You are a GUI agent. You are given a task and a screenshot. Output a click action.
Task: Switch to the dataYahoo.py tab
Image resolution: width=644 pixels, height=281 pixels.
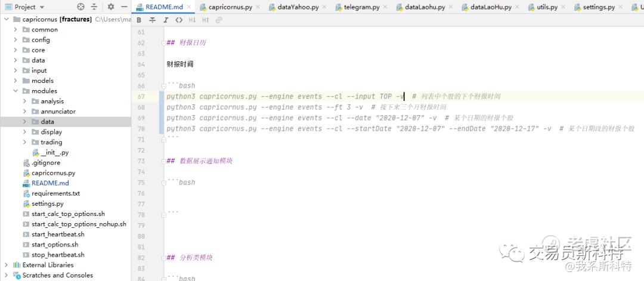(298, 7)
